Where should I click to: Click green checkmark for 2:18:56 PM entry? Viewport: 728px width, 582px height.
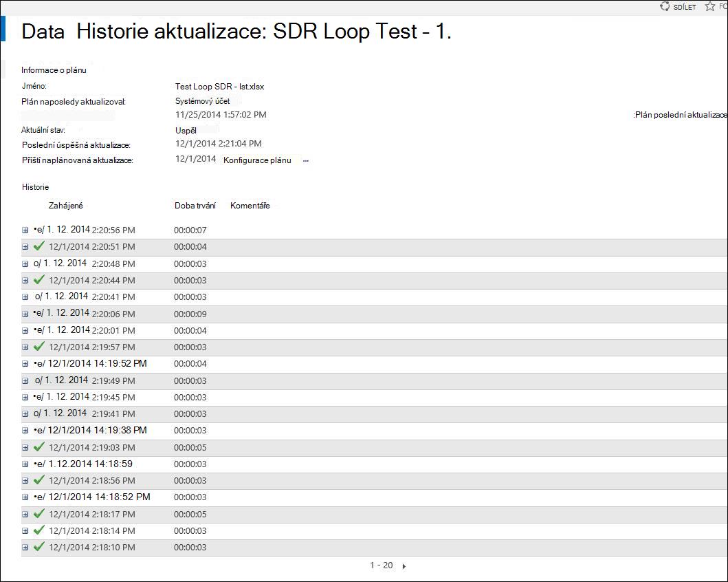click(39, 479)
